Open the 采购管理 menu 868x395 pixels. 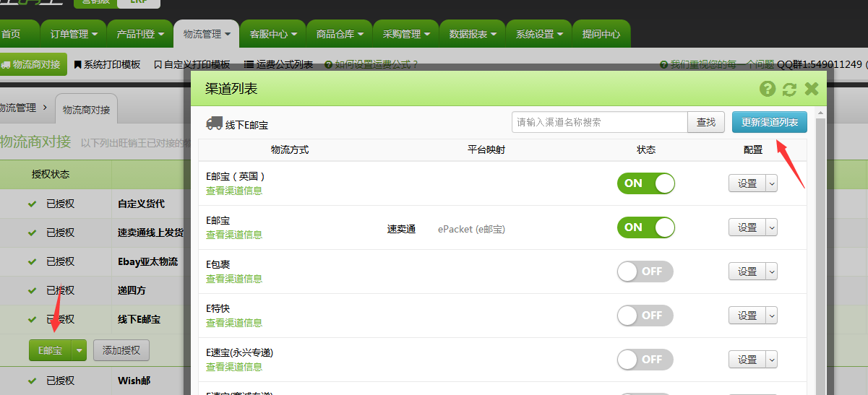point(406,34)
